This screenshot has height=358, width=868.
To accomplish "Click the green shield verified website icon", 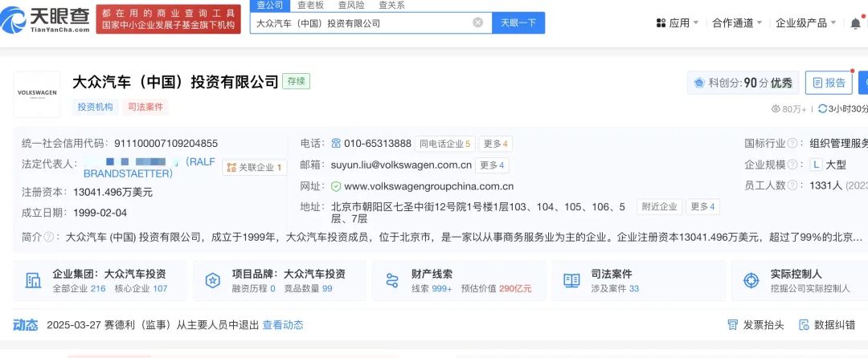I will (335, 186).
